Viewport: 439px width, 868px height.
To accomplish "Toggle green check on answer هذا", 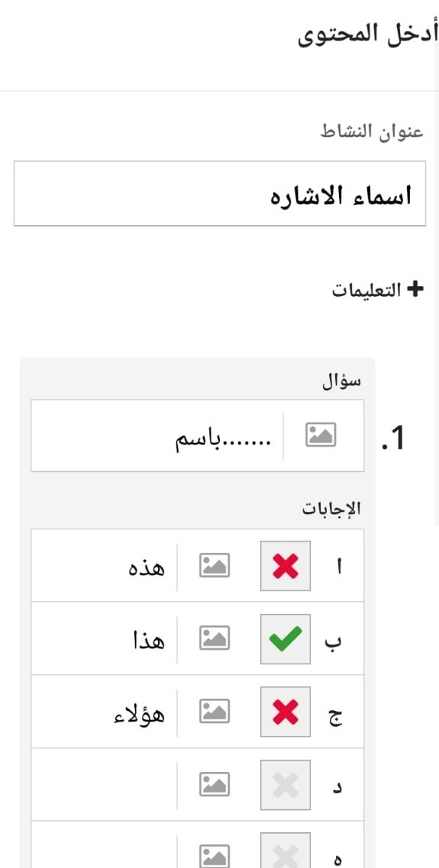I will coord(286,639).
